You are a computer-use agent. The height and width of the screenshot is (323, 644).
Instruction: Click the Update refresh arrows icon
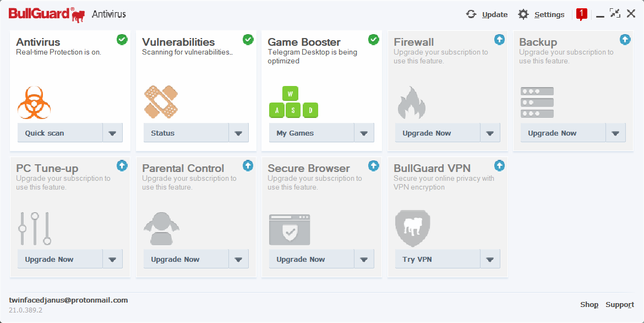(471, 14)
